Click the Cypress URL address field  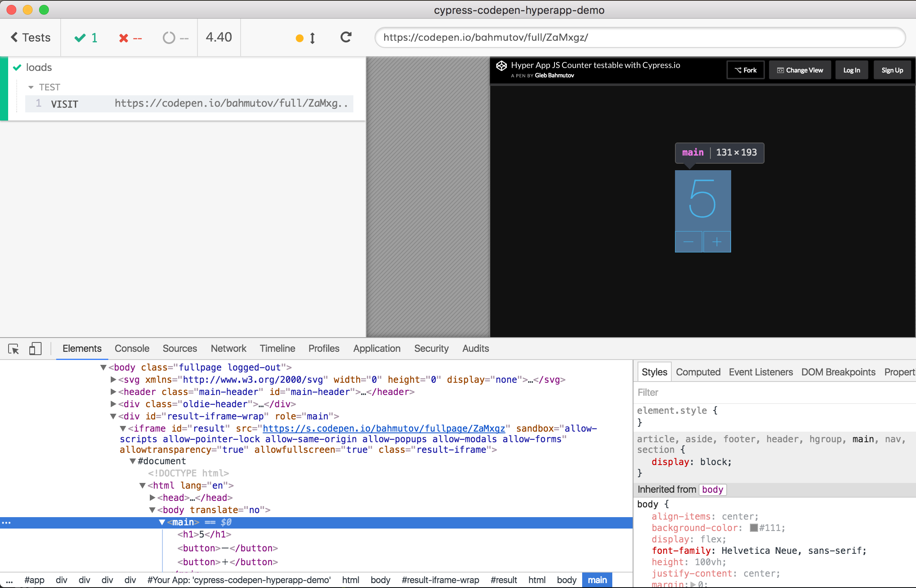[639, 37]
